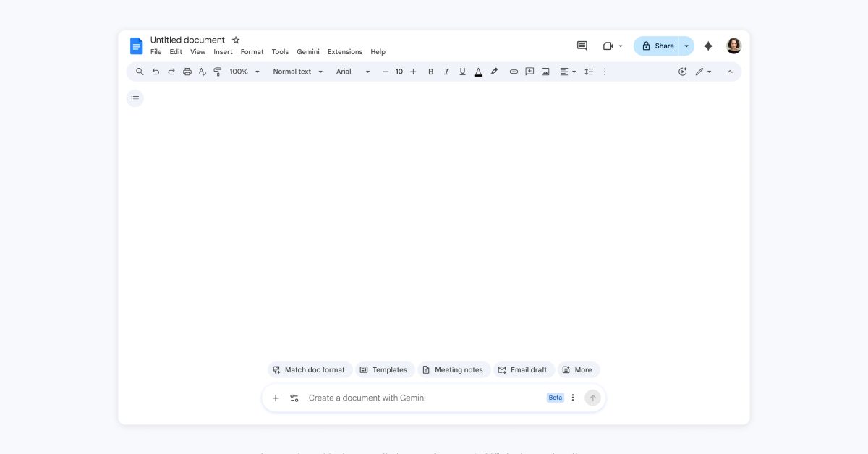868x454 pixels.
Task: Open the zoom 100% dropdown
Action: [x=244, y=72]
